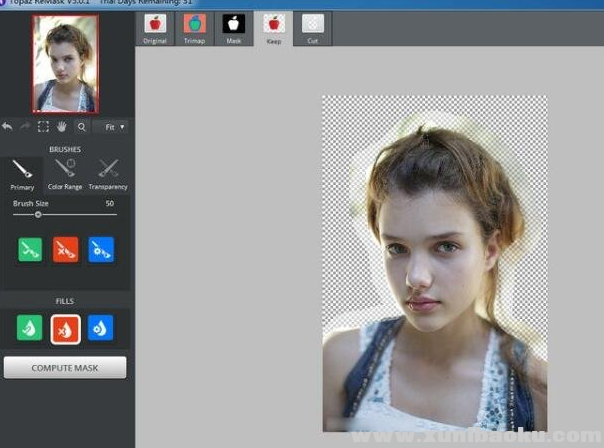Select the red cut brush

click(x=65, y=249)
